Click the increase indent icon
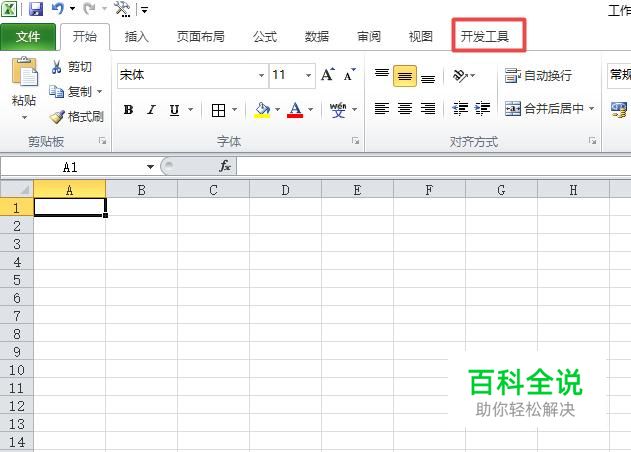Screen dimensions: 631x452 coord(482,109)
